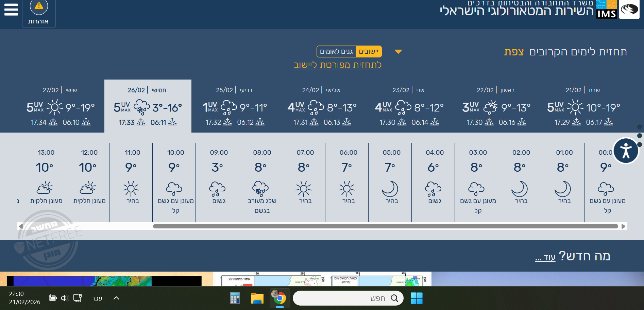This screenshot has width=644, height=310.
Task: Open the accessibility widget
Action: (x=626, y=151)
